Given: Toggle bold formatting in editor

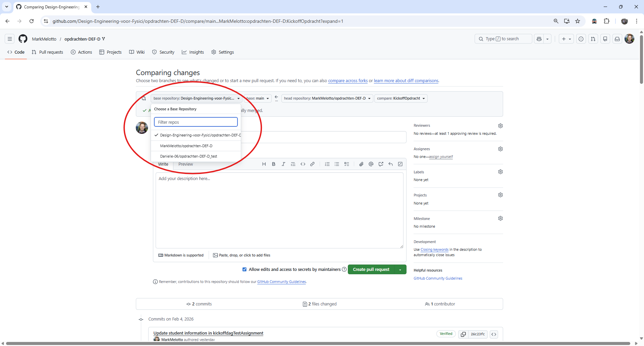Looking at the screenshot, I should 274,164.
